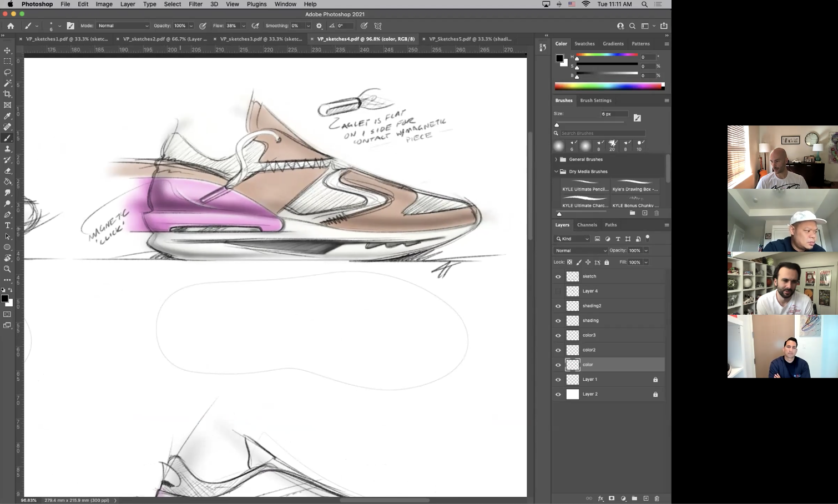Select the Smudge tool

pos(7,193)
